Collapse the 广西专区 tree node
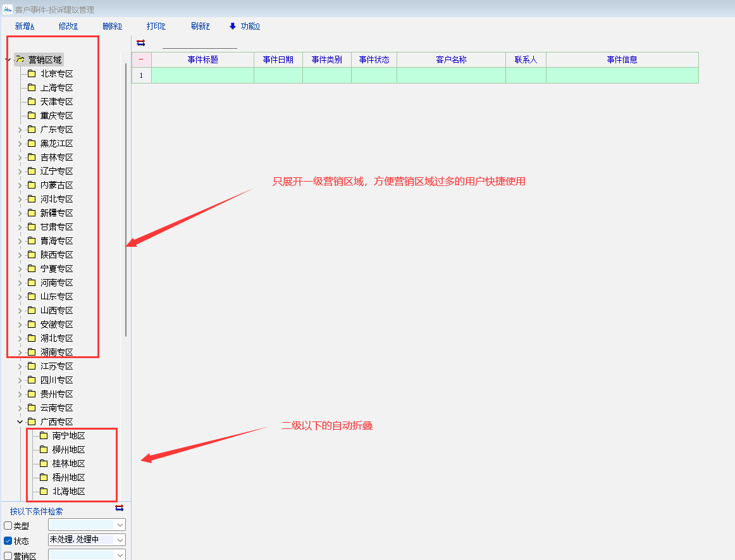This screenshot has height=560, width=735. [x=20, y=421]
